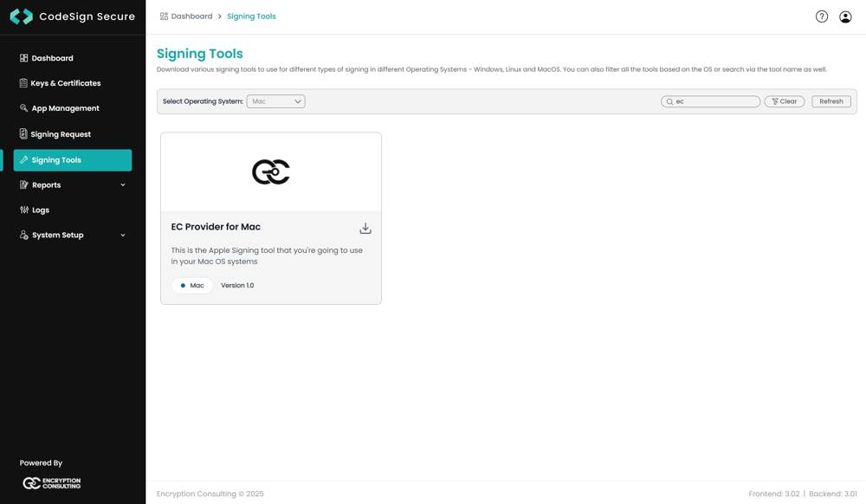Click the EC Provider for Mac title

click(x=216, y=227)
